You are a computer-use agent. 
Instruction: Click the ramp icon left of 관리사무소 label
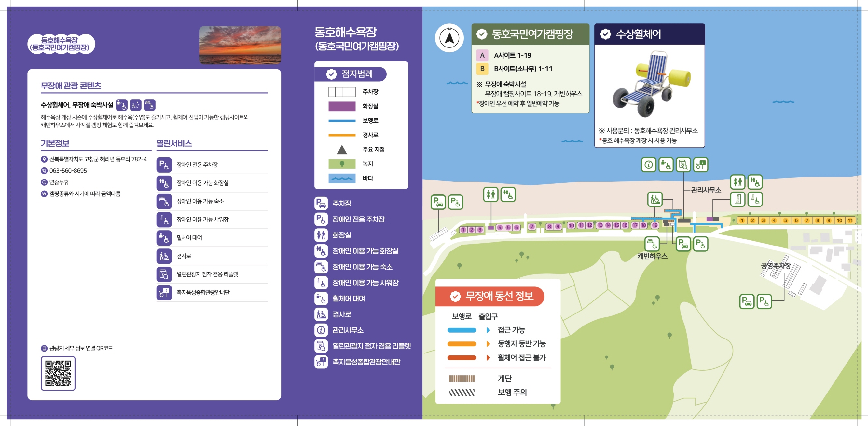(x=655, y=199)
